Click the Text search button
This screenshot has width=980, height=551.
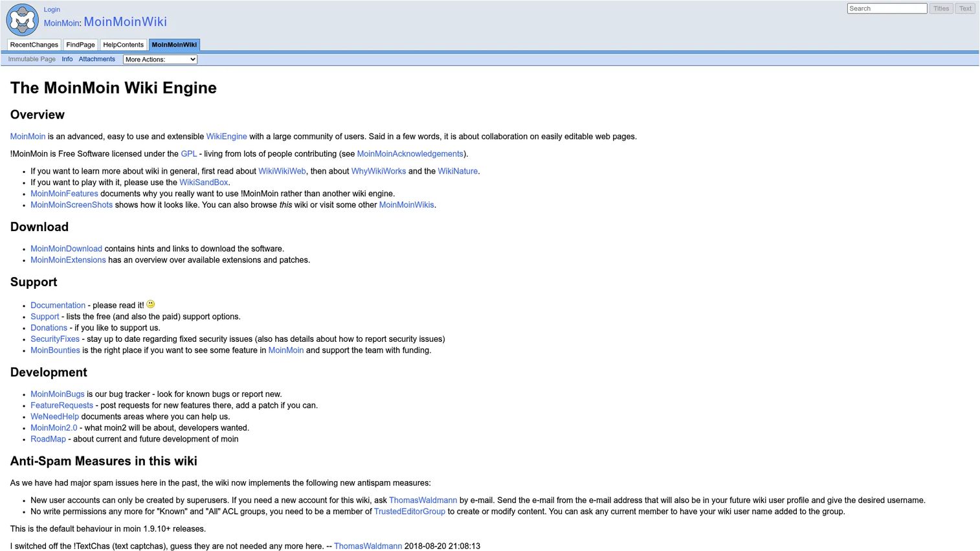(x=965, y=8)
